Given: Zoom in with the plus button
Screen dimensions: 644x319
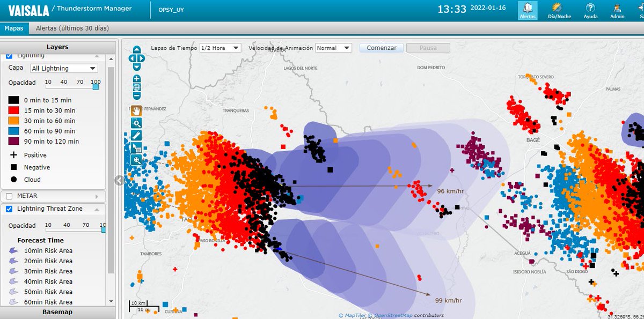Looking at the screenshot, I should [x=137, y=78].
